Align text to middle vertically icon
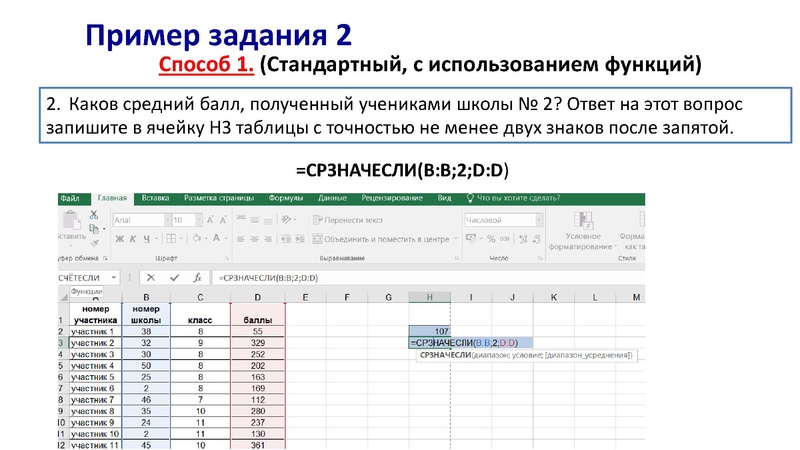The image size is (800, 450). tap(254, 220)
